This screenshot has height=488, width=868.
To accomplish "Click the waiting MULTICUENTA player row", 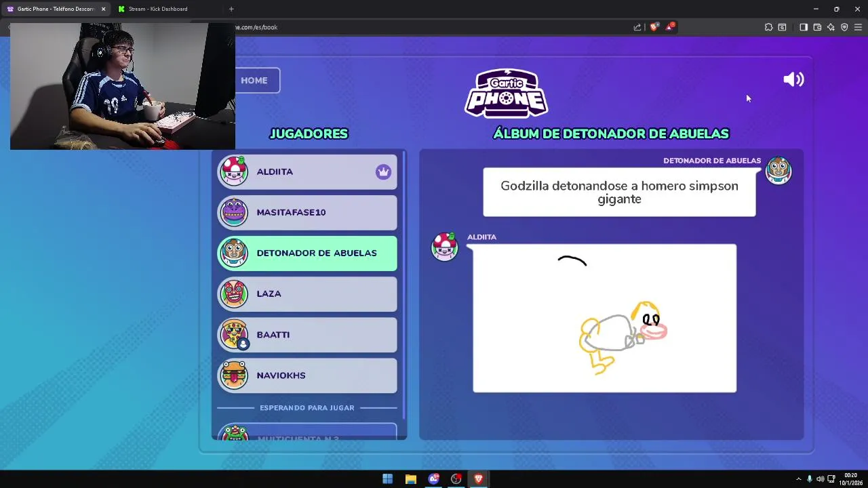I will (307, 432).
